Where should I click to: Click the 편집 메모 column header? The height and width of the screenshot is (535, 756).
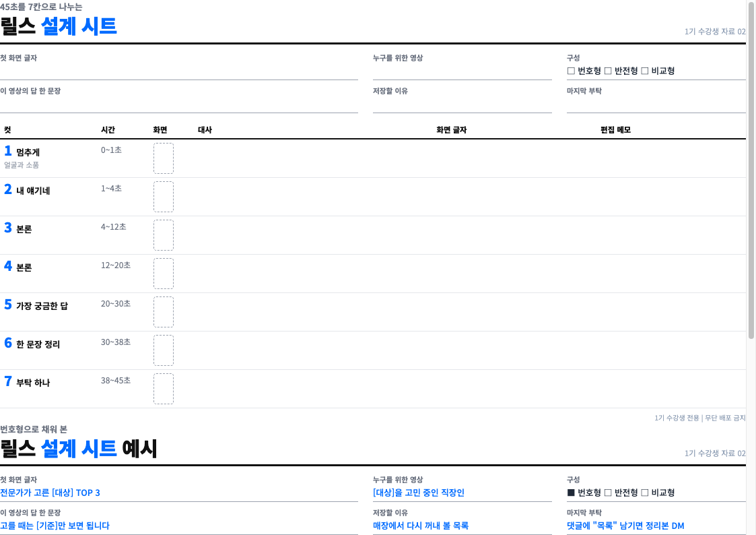616,130
